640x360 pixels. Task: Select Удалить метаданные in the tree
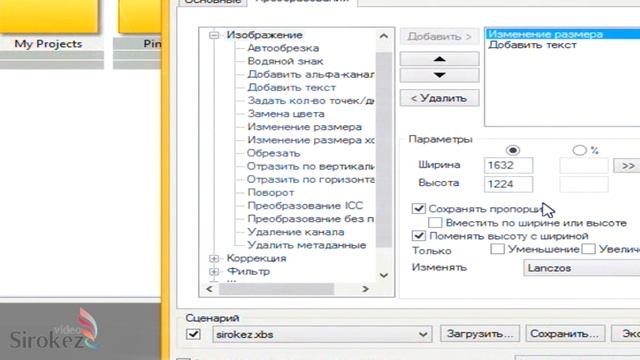pos(307,245)
